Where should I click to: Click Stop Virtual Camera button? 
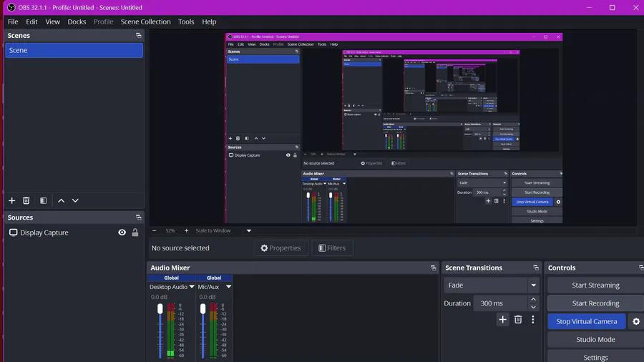click(x=587, y=321)
